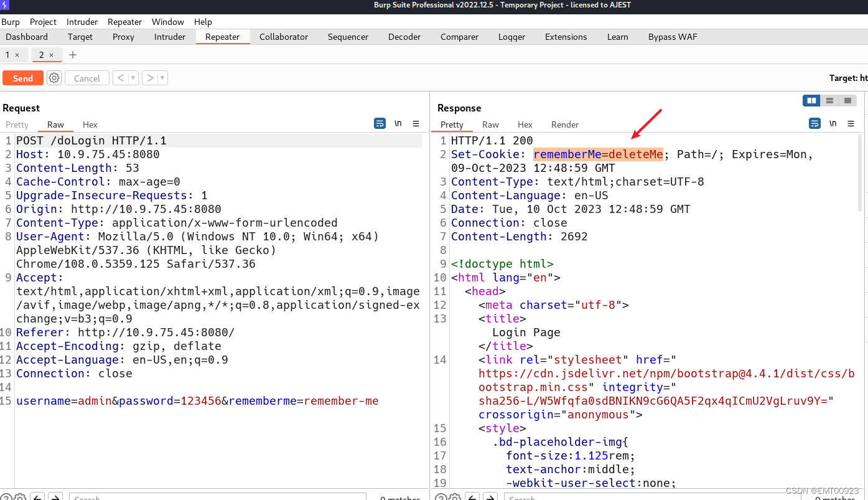Open Response panel hamburger menu
Viewport: 868px width, 500px height.
click(851, 123)
